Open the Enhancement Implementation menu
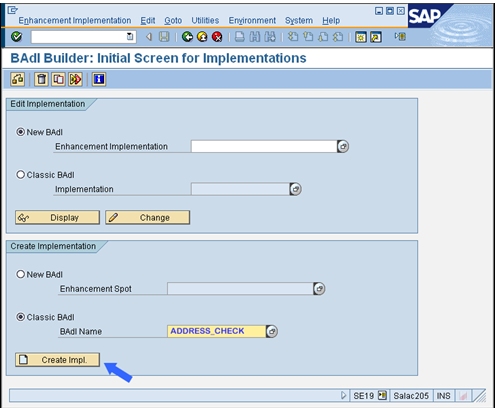This screenshot has width=495, height=408. pyautogui.click(x=75, y=21)
